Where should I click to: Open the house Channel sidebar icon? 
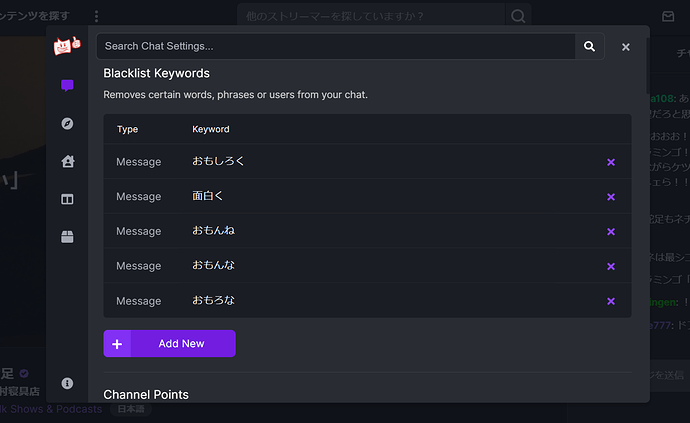click(67, 161)
